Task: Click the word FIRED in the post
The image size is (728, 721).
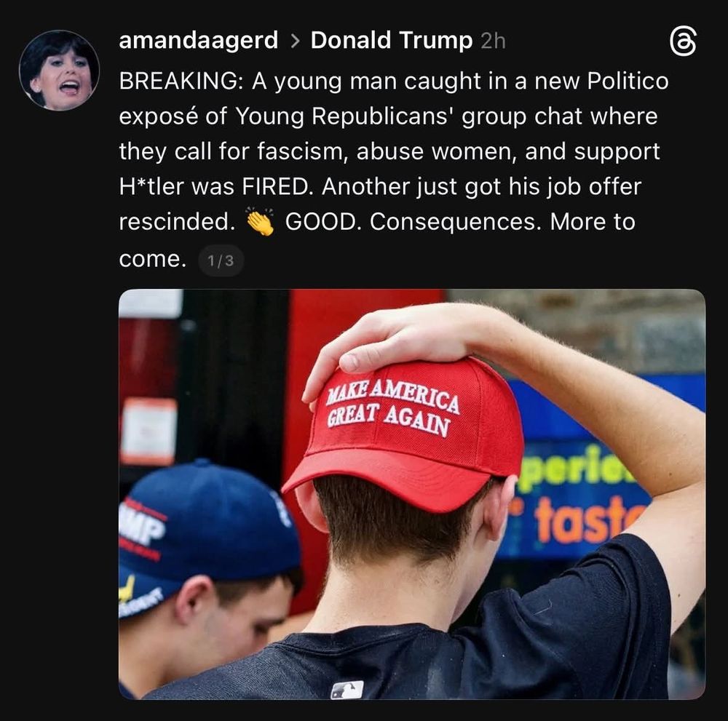Action: tap(275, 186)
